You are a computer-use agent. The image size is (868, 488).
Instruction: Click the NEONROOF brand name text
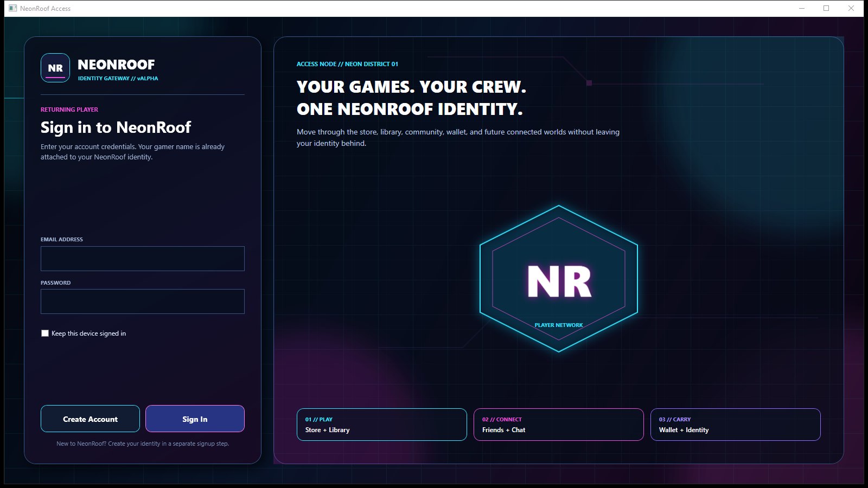[116, 65]
